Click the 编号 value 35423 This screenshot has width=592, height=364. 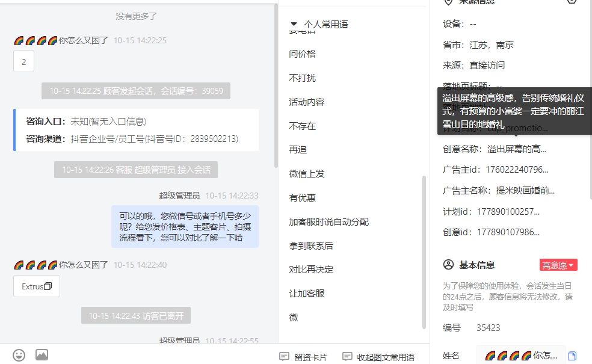pyautogui.click(x=488, y=328)
